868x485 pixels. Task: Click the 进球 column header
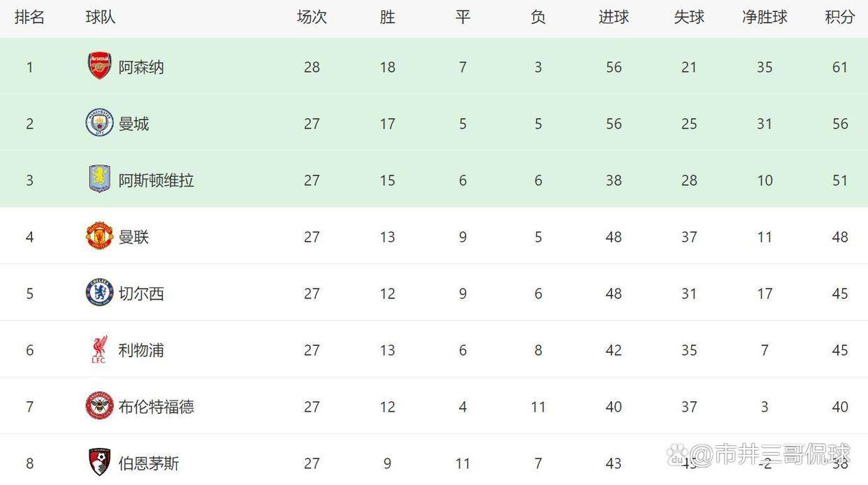click(614, 17)
